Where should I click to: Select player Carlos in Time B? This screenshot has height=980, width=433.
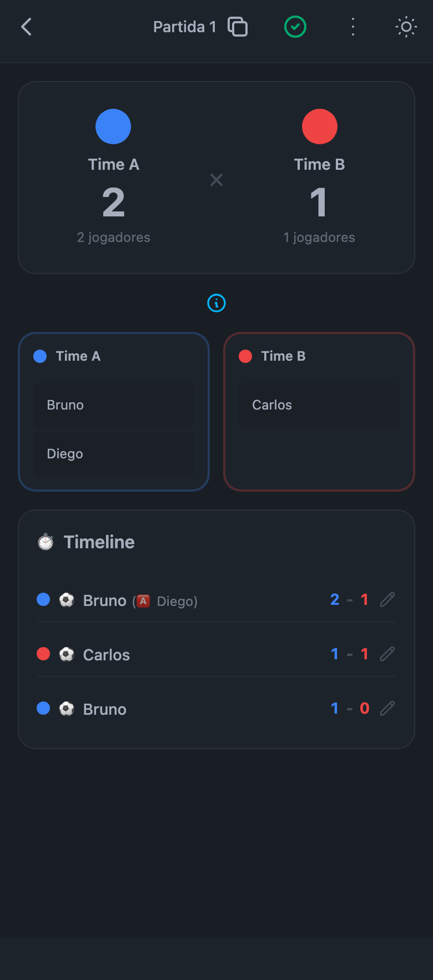pyautogui.click(x=319, y=405)
